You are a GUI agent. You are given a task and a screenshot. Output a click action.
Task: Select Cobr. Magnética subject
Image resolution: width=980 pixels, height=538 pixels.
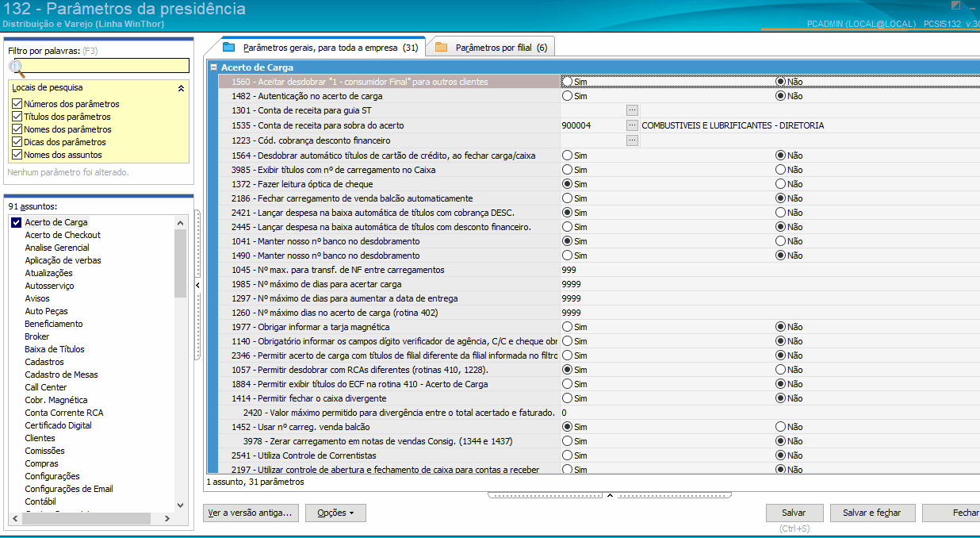tap(56, 400)
